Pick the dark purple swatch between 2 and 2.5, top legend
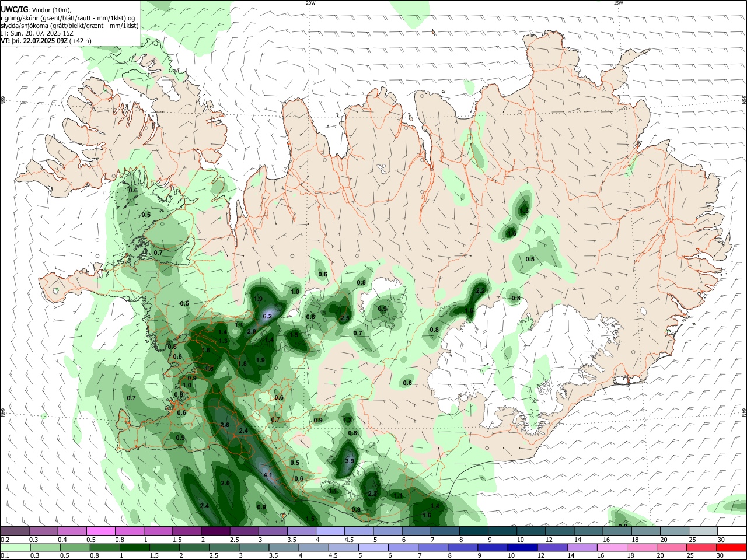 coord(215,531)
